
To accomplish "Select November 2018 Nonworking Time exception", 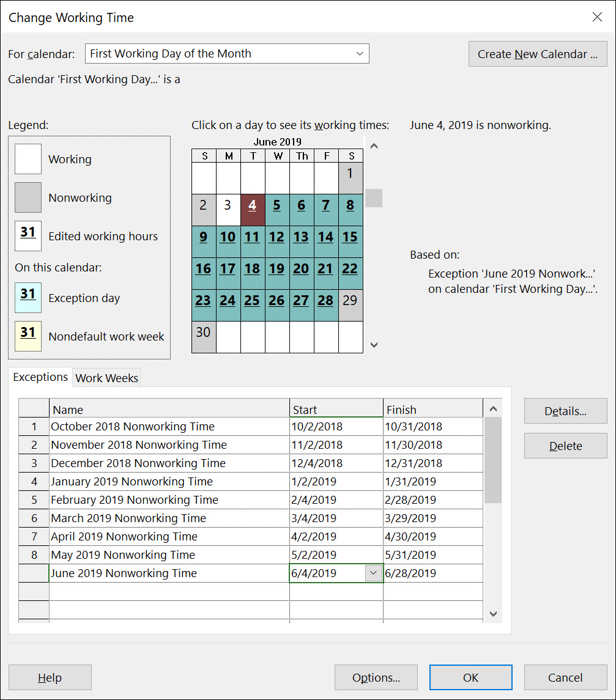I will coord(169,444).
